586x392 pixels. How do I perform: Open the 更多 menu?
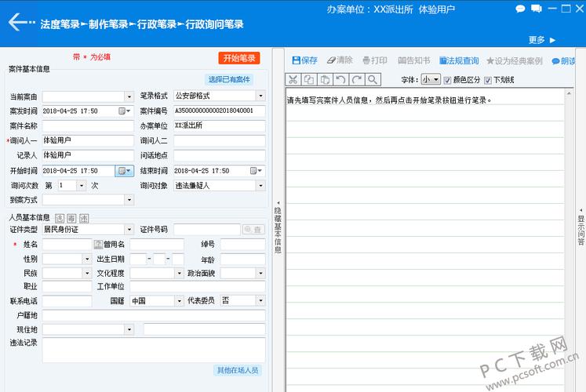click(542, 40)
